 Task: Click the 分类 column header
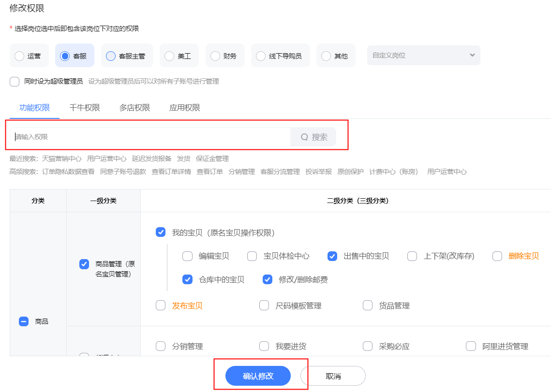38,201
